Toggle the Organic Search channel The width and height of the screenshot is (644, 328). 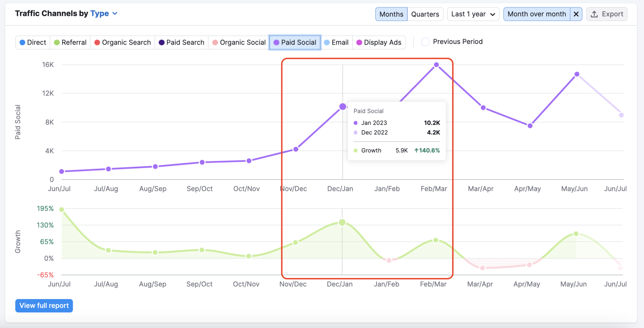coord(122,42)
